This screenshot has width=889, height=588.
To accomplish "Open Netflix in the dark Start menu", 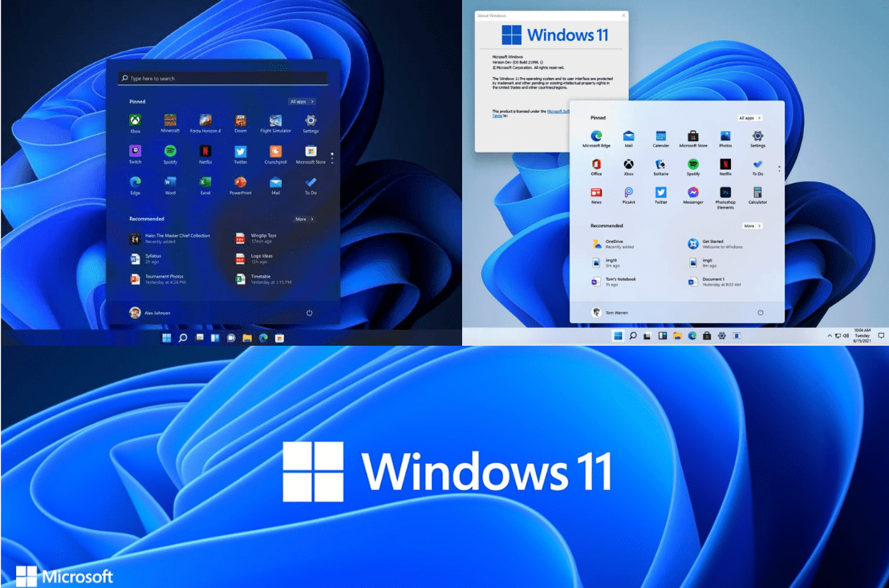I will coord(205,154).
